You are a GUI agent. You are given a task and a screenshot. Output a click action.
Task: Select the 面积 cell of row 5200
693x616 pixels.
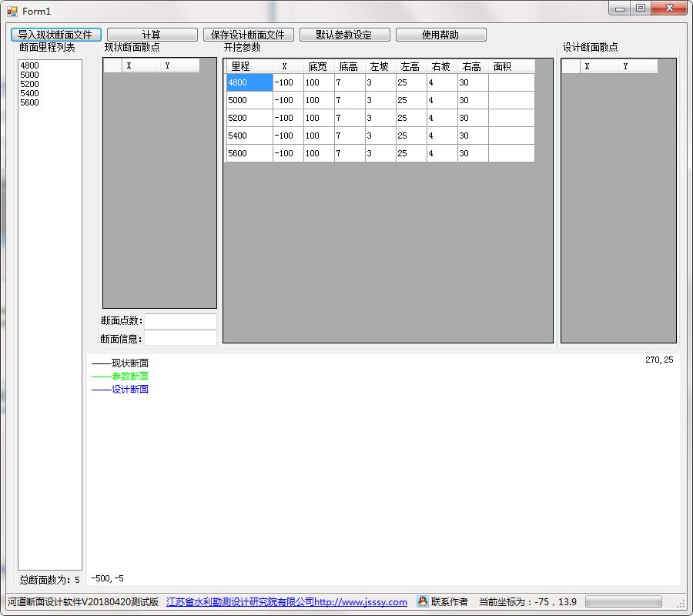[511, 118]
